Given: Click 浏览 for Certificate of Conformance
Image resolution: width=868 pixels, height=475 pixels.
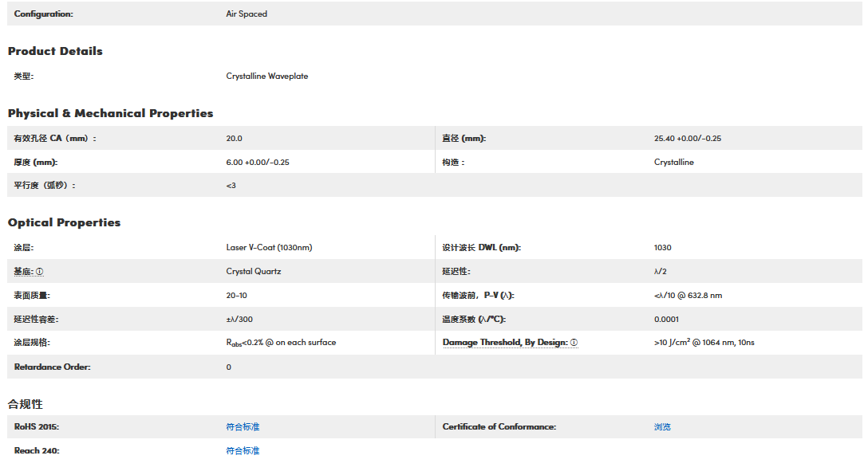Looking at the screenshot, I should (x=662, y=427).
